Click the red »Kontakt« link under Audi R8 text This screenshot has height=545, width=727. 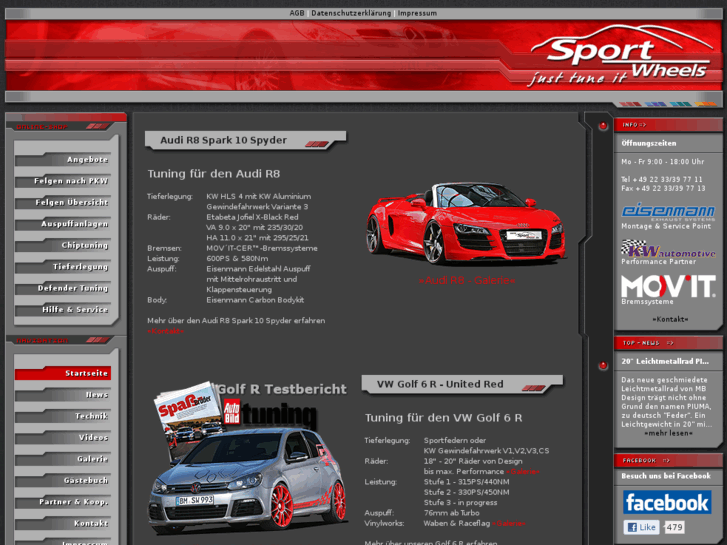coord(166,331)
